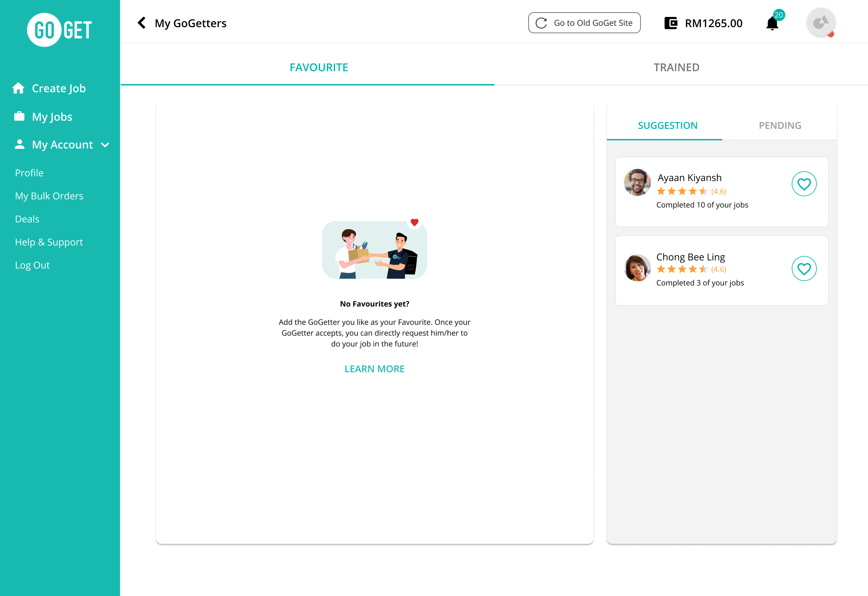Open Profile page link
868x596 pixels.
(29, 173)
